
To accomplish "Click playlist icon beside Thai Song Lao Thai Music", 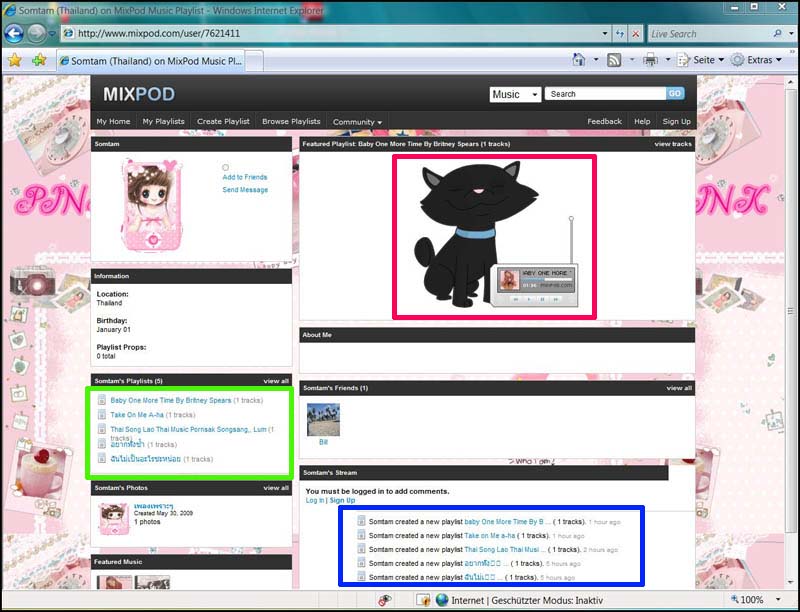I will tap(102, 429).
